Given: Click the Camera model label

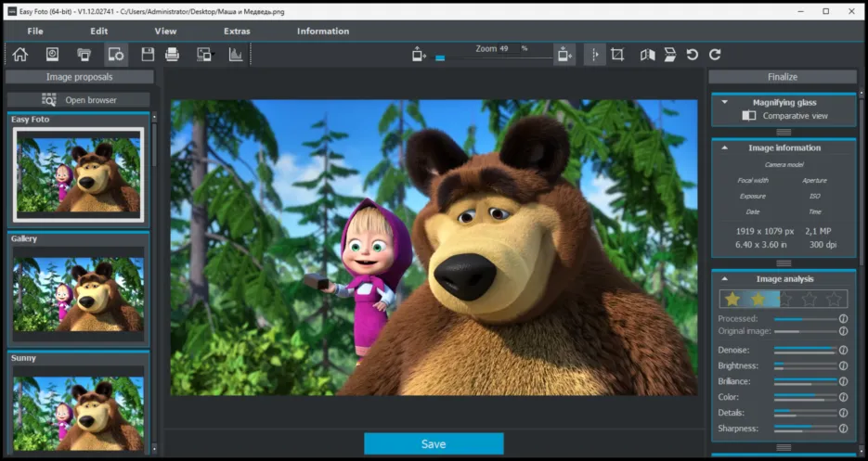Looking at the screenshot, I should pos(784,164).
